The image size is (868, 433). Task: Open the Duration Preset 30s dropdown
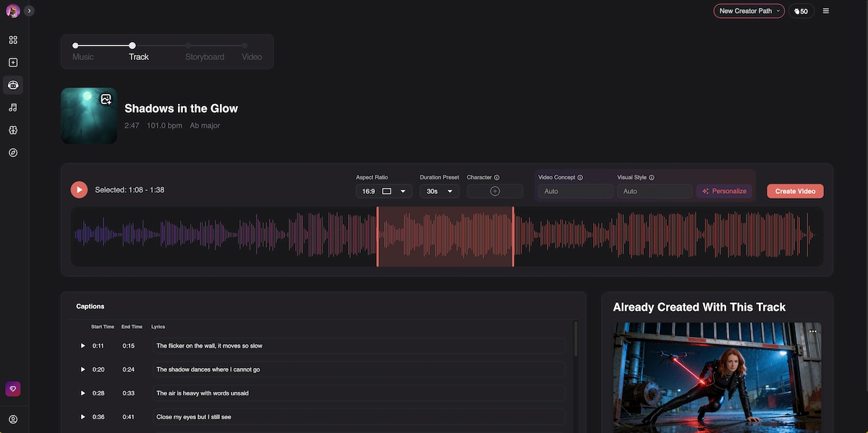(x=439, y=192)
